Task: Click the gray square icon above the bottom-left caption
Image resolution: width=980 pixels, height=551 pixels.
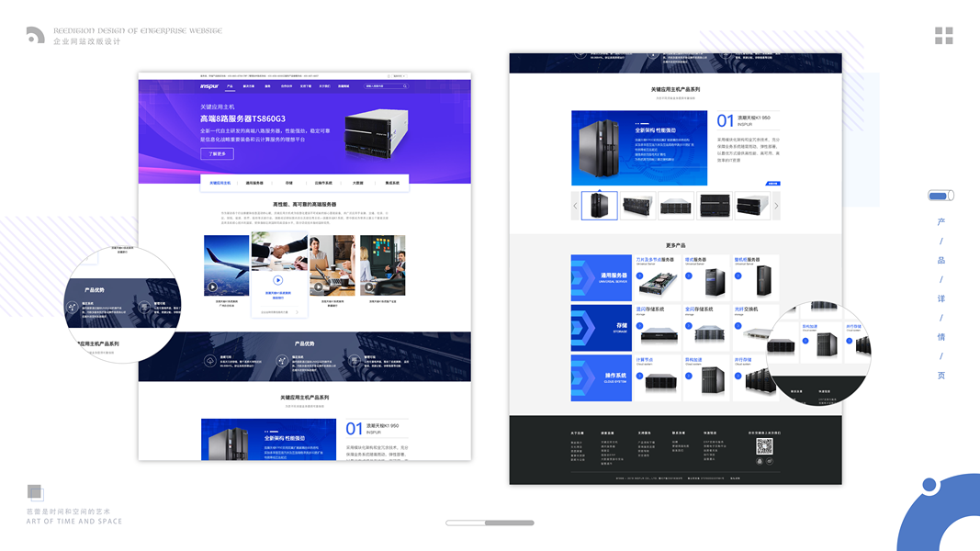Action: [x=35, y=492]
